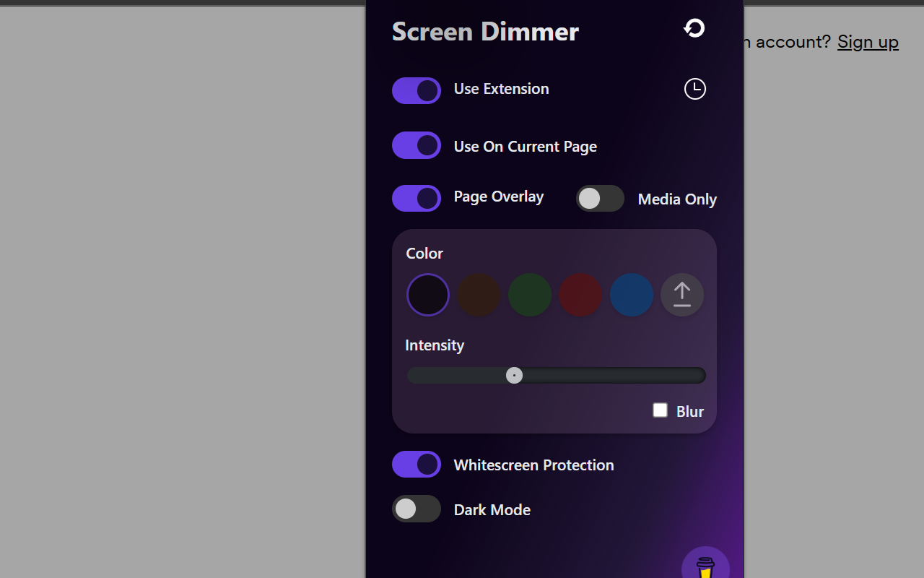Image resolution: width=924 pixels, height=578 pixels.
Task: Click the coffee cup donate icon
Action: click(705, 566)
